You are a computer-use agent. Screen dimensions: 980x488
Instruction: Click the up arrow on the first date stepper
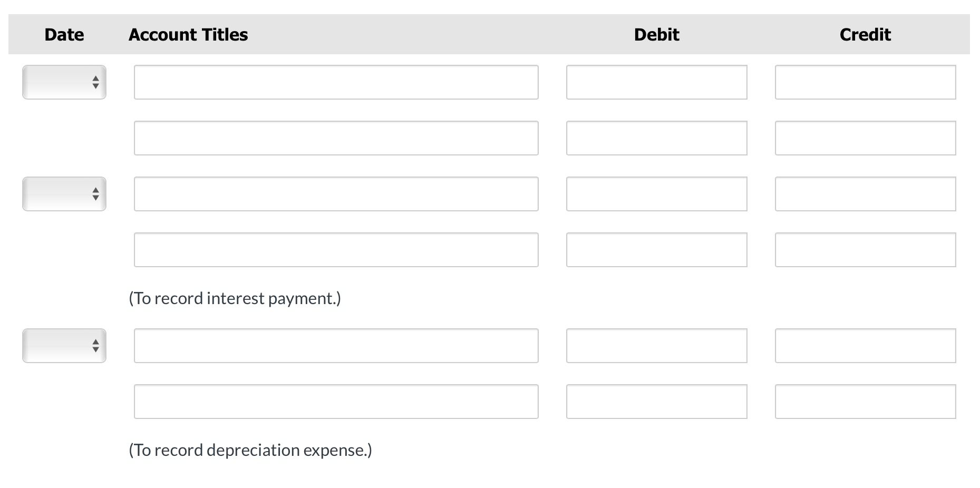click(95, 78)
